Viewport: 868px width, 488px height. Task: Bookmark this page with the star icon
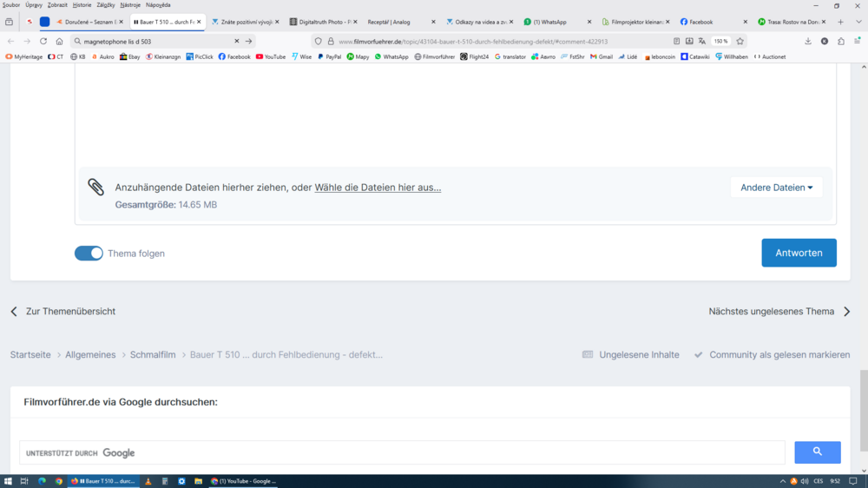(x=740, y=41)
